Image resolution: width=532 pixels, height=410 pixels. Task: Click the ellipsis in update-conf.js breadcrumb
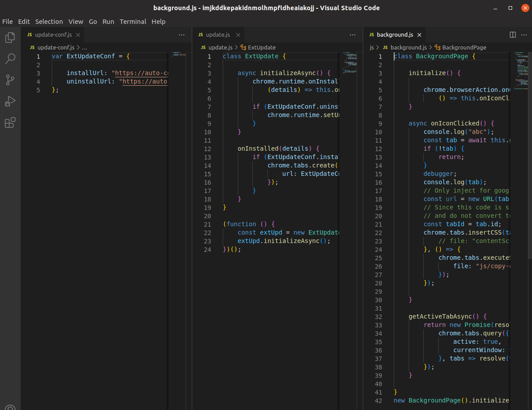click(84, 47)
